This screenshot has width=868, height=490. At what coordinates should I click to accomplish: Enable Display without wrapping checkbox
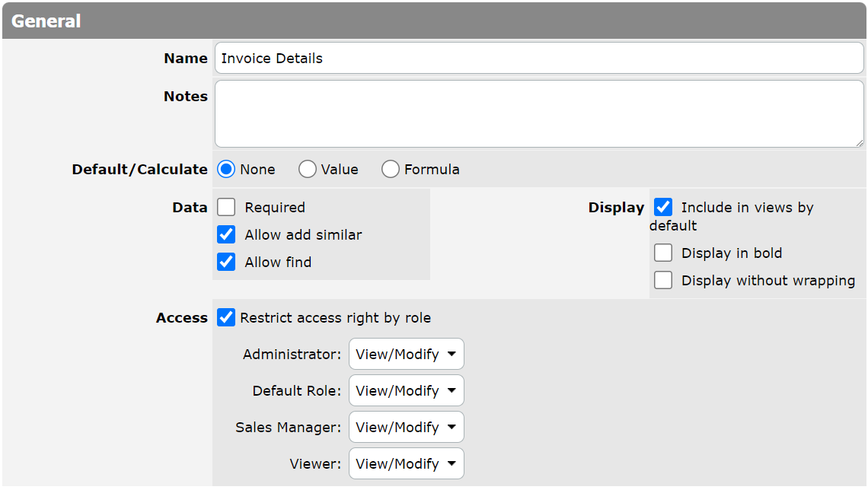(x=663, y=281)
